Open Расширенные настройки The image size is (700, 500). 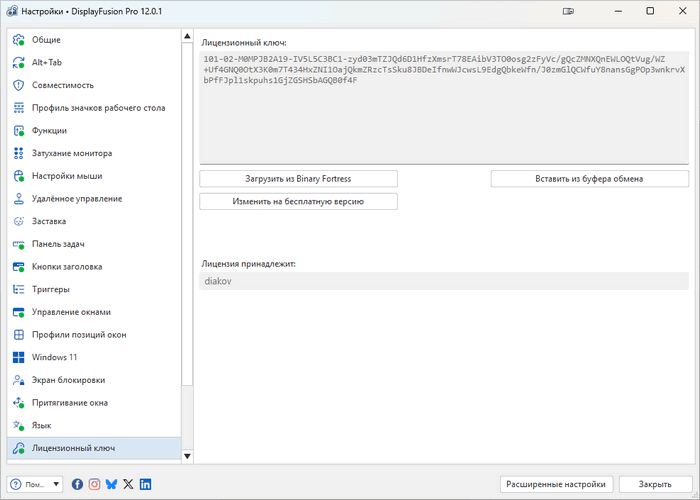click(x=556, y=484)
